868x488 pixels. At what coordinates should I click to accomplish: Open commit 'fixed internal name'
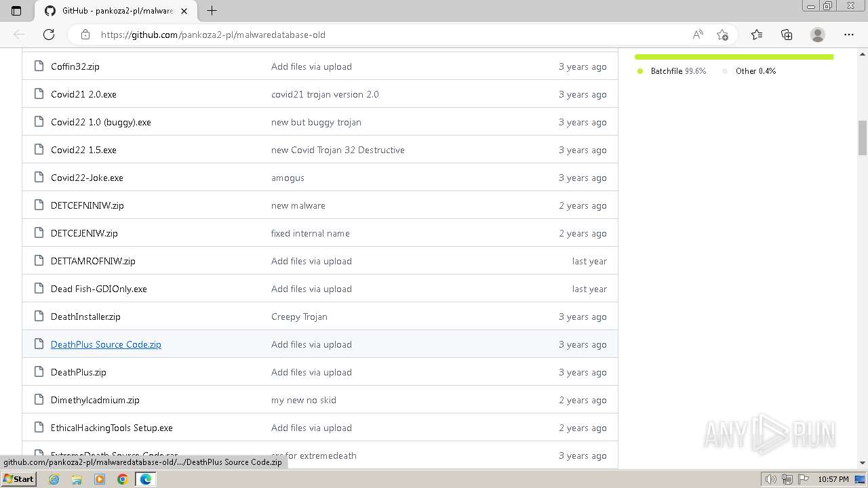[311, 233]
